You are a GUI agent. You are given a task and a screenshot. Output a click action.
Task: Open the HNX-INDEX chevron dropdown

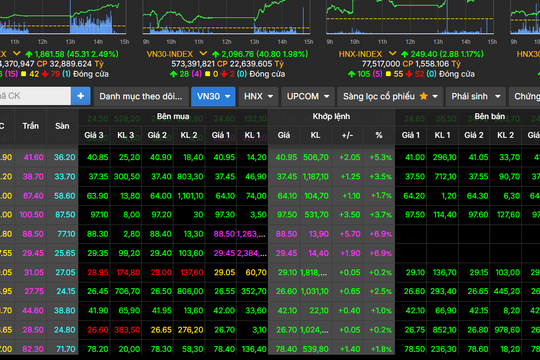[x=392, y=54]
